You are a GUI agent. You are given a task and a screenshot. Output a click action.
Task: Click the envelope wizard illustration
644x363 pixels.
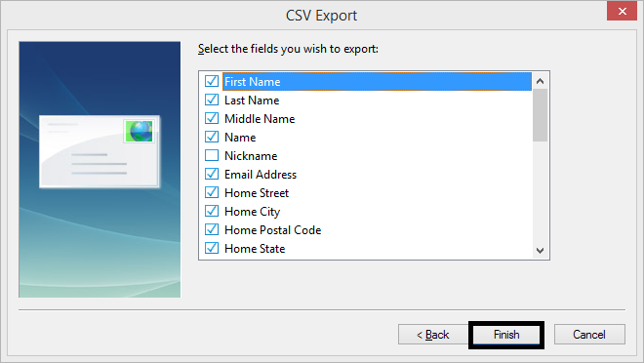click(100, 169)
